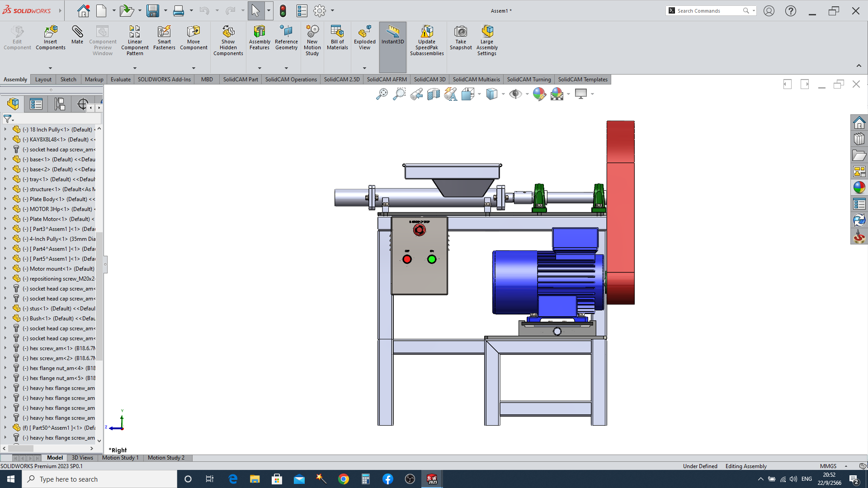This screenshot has width=868, height=488.
Task: Select the Mate tool
Action: (x=77, y=35)
